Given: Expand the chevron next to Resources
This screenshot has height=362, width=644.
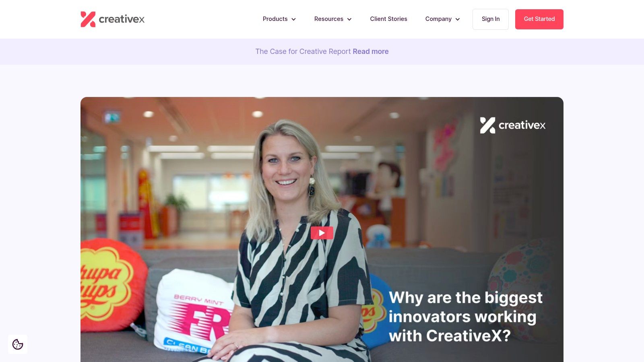Looking at the screenshot, I should pyautogui.click(x=349, y=19).
